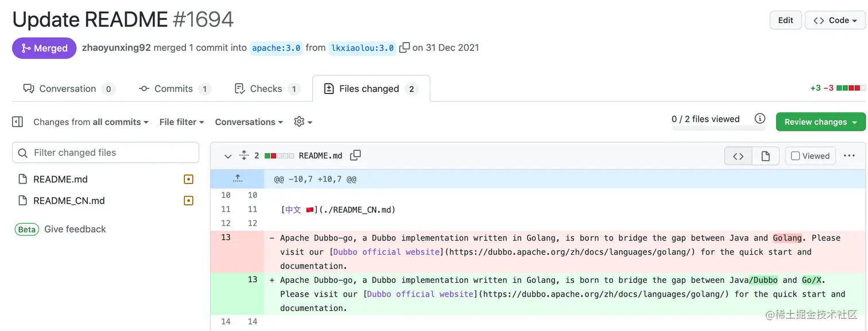The width and height of the screenshot is (868, 331).
Task: Switch to the Commits tab
Action: (175, 88)
